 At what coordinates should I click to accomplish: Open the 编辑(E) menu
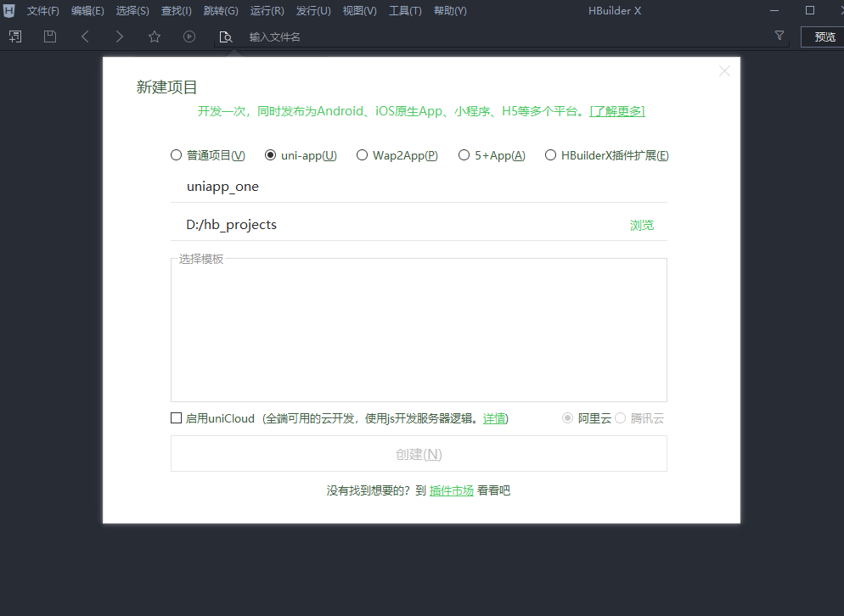(x=87, y=11)
